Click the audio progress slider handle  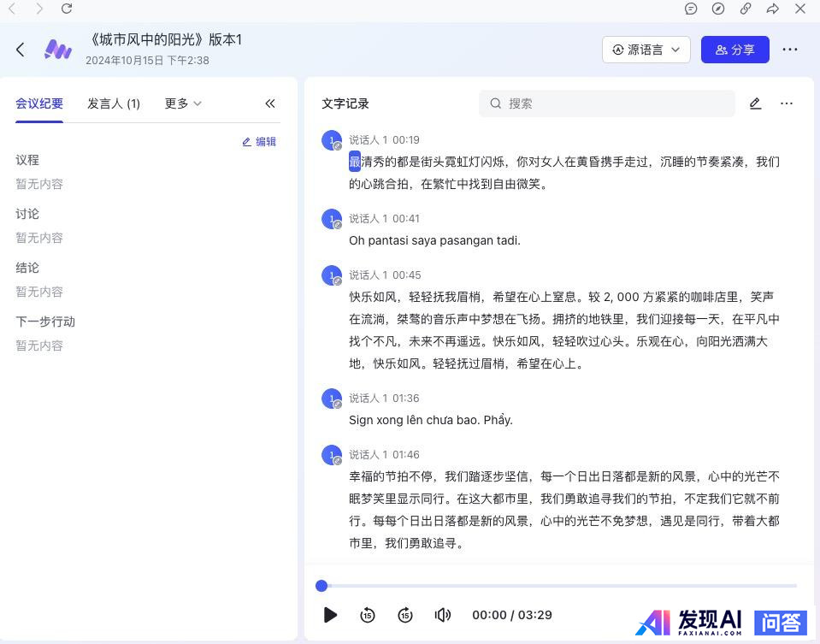pyautogui.click(x=322, y=586)
